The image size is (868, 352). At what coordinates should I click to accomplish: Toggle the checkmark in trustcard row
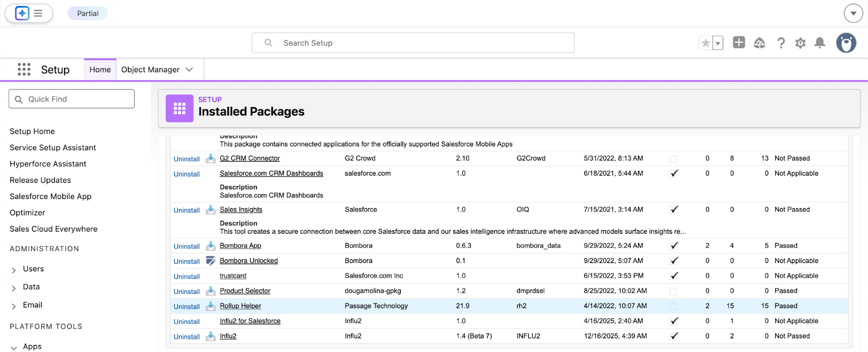[674, 276]
